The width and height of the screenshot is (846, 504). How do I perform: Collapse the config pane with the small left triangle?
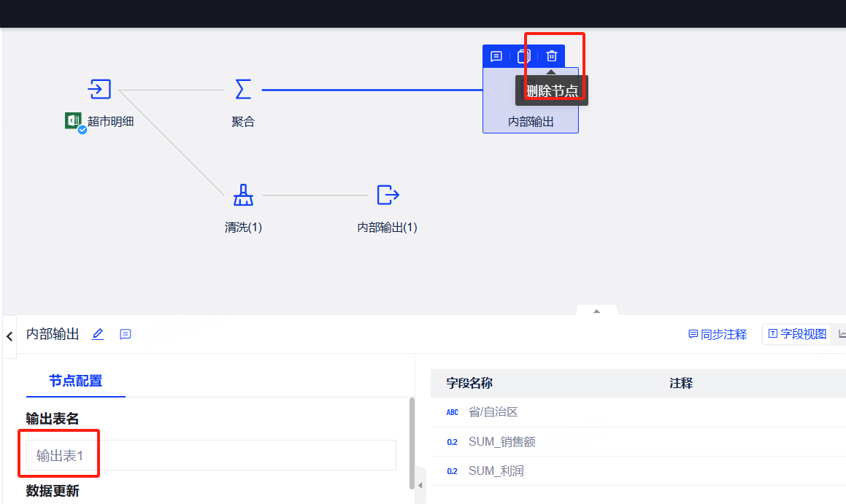(420, 485)
